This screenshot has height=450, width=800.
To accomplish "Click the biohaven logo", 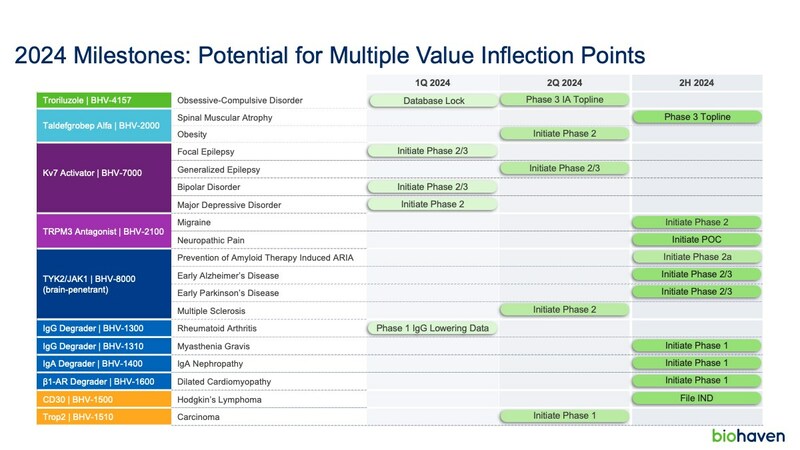I will coord(747,435).
